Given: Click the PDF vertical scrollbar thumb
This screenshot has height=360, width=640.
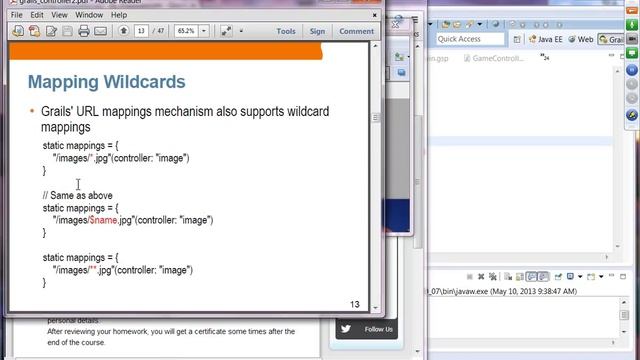Looking at the screenshot, I should point(376,118).
